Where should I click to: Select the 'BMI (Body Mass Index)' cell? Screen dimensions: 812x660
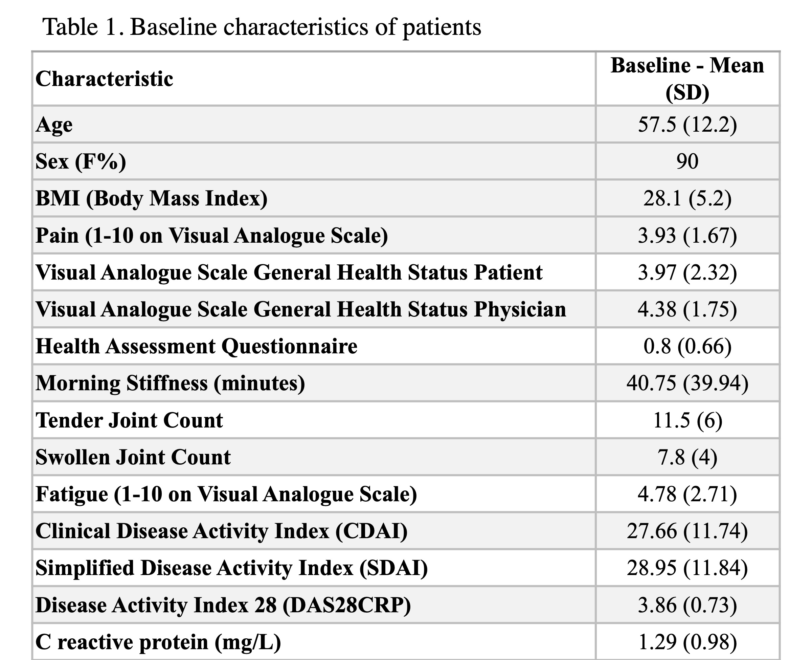[x=152, y=198]
